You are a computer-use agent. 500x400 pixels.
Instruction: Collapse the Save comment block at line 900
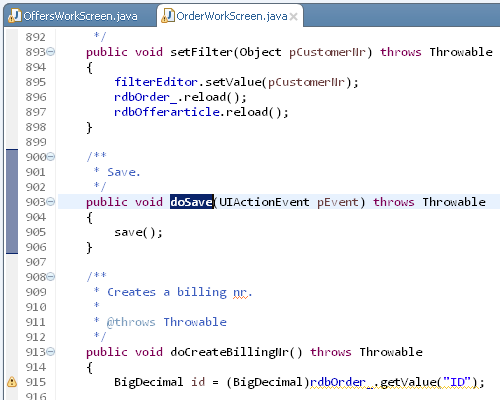pyautogui.click(x=51, y=157)
